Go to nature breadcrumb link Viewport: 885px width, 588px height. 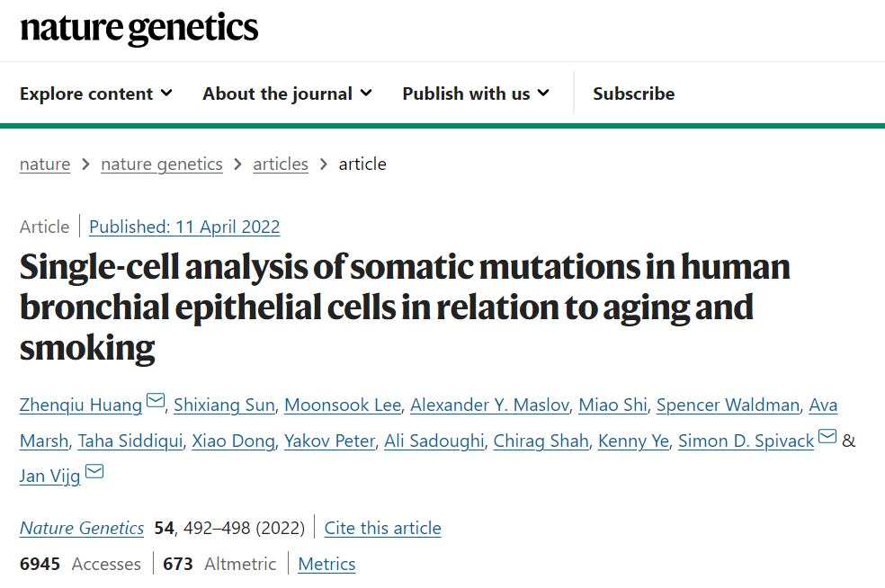pyautogui.click(x=45, y=164)
